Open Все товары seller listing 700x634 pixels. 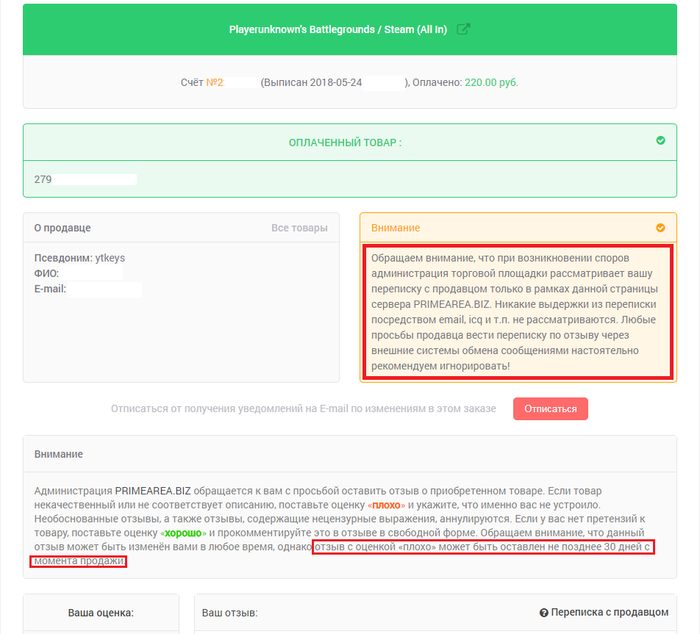[299, 228]
